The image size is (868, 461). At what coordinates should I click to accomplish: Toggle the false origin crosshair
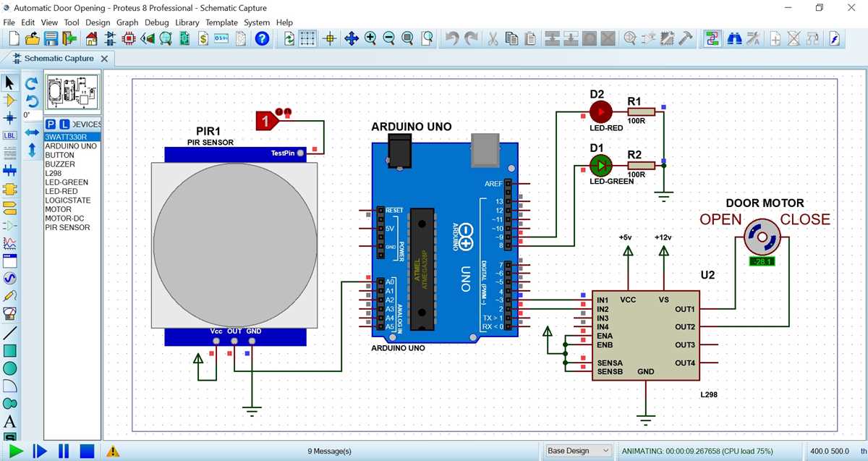point(331,38)
